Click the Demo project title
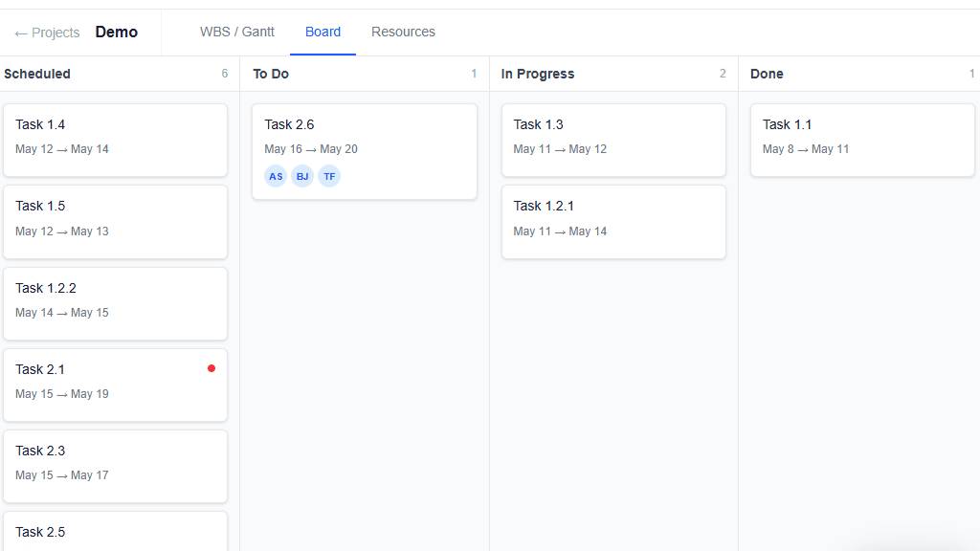This screenshot has width=980, height=551. coord(116,32)
